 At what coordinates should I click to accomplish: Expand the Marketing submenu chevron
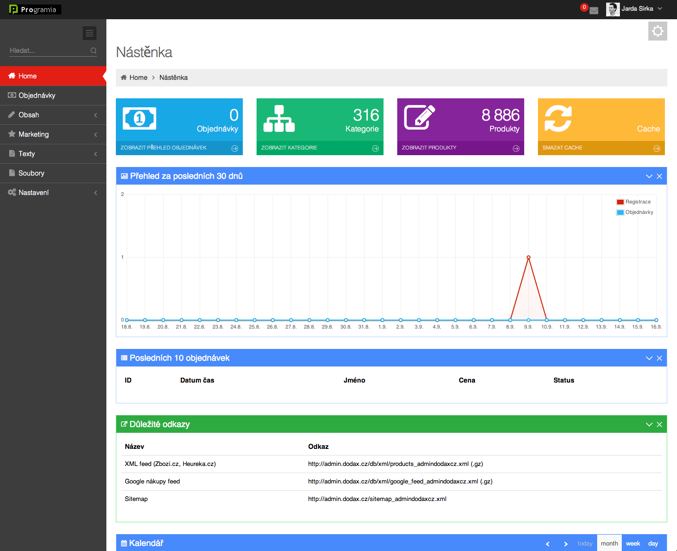click(x=95, y=134)
